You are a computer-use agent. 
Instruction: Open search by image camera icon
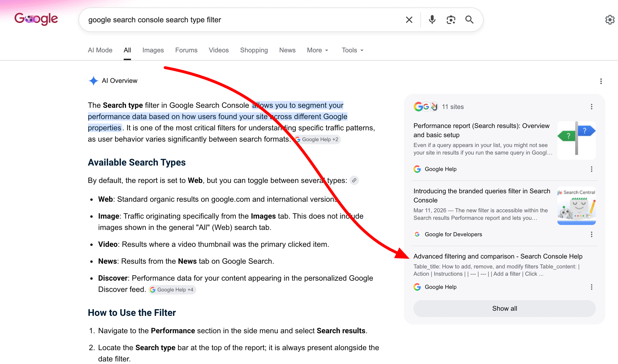pyautogui.click(x=451, y=20)
